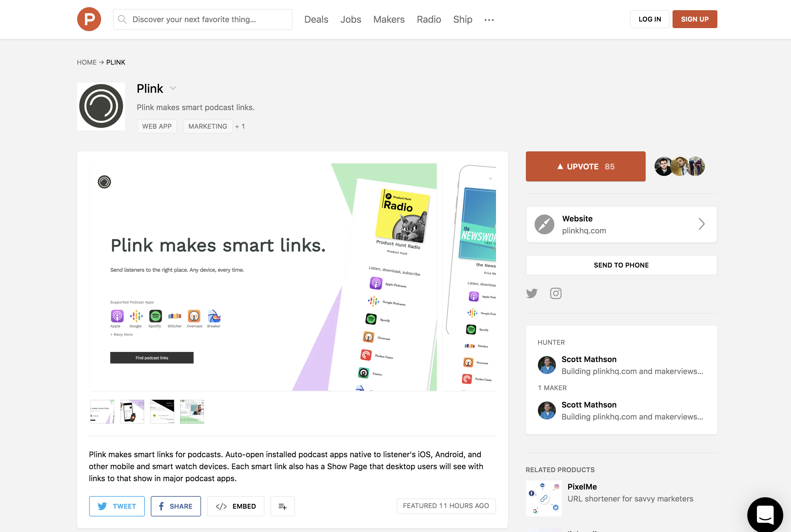Upvote Plink with the UPVOTE 85 button
The width and height of the screenshot is (791, 532).
point(585,166)
